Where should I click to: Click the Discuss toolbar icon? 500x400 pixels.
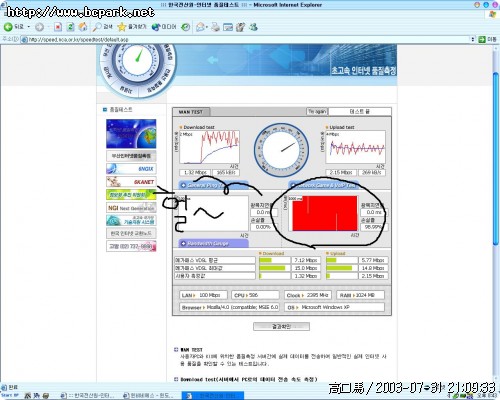(x=240, y=27)
